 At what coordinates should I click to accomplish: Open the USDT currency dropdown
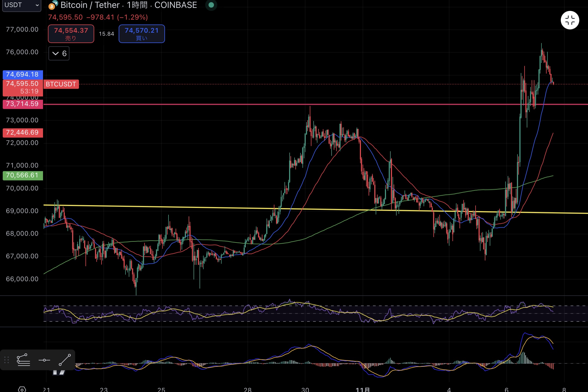(x=22, y=5)
